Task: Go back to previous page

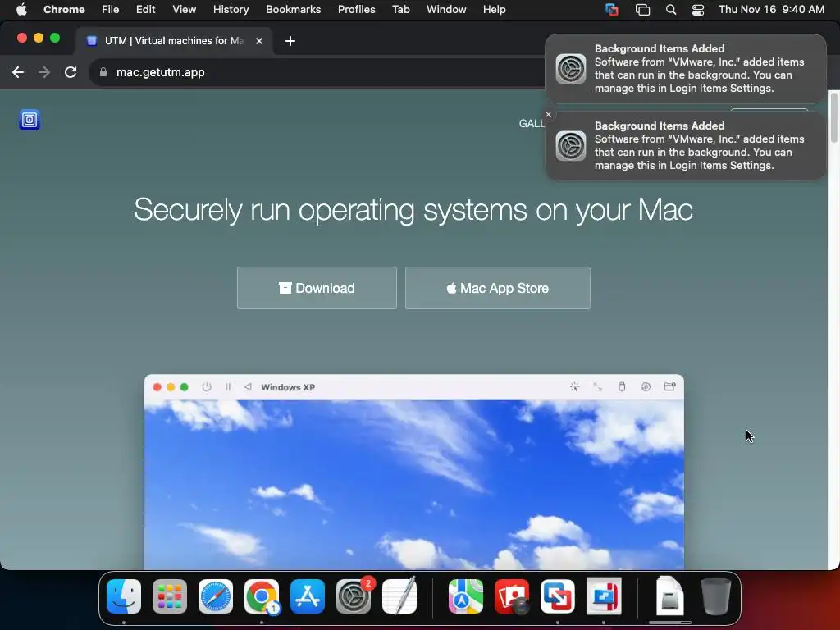Action: pyautogui.click(x=18, y=72)
